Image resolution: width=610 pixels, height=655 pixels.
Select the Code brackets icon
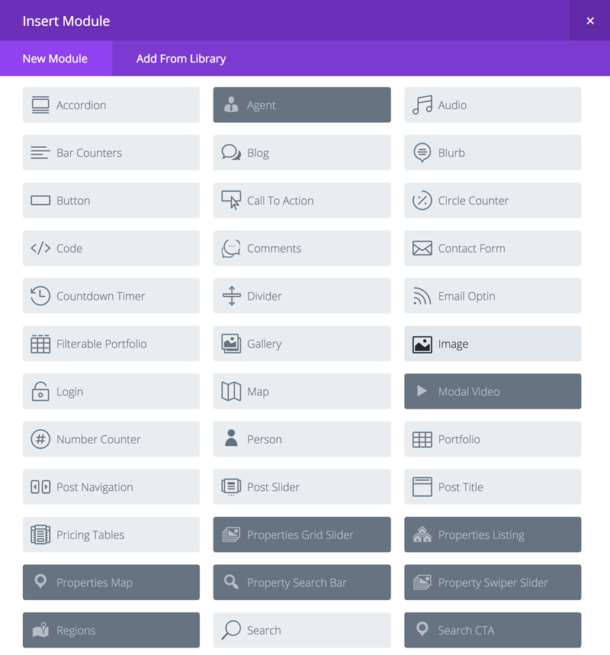click(41, 248)
